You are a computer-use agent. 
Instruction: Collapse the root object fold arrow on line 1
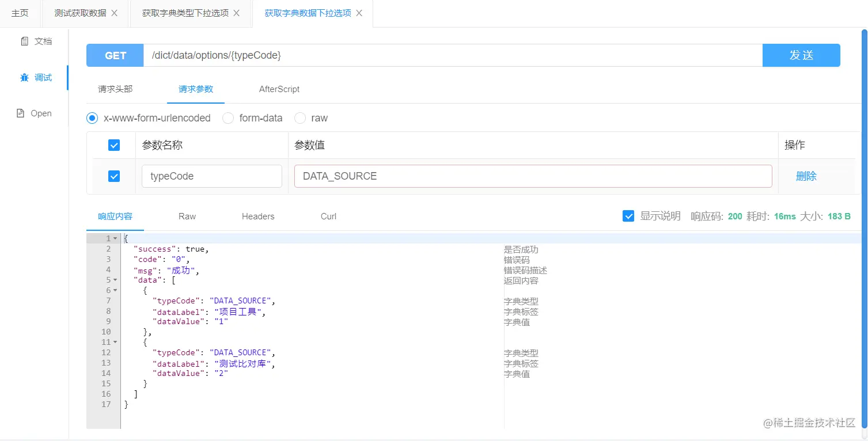pyautogui.click(x=115, y=238)
